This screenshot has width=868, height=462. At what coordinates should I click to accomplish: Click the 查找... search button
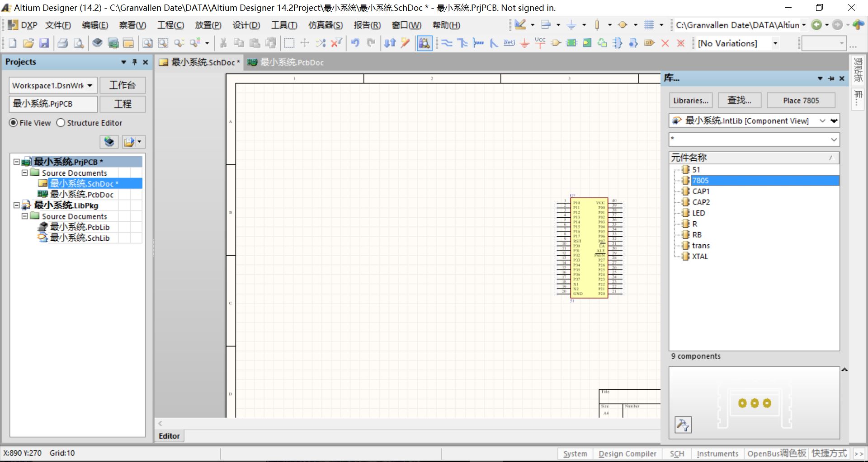click(739, 101)
